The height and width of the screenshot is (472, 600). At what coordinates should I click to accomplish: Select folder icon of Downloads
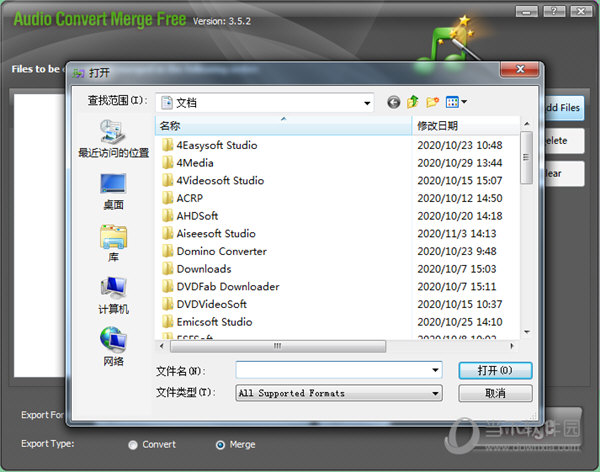coord(168,269)
